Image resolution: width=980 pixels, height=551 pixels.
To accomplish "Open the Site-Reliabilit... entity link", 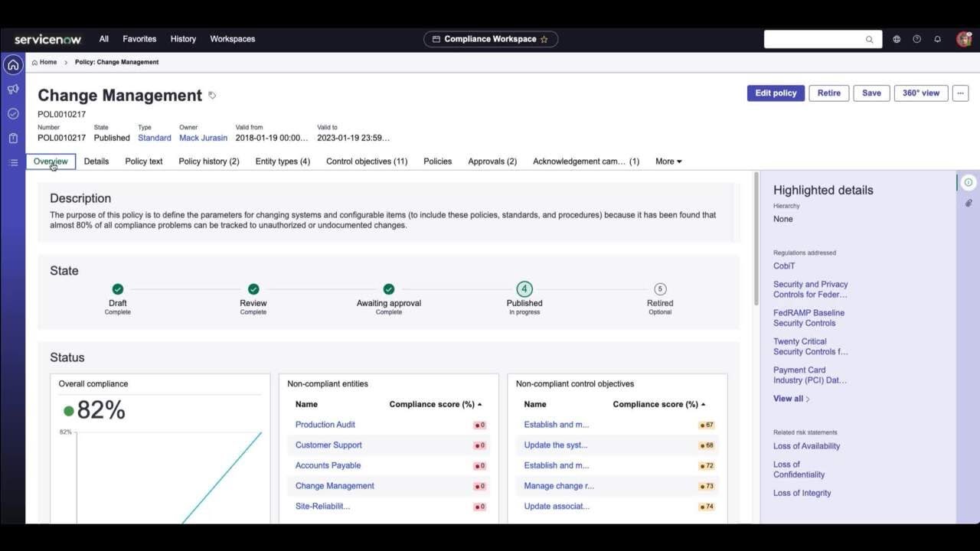I will click(x=322, y=507).
